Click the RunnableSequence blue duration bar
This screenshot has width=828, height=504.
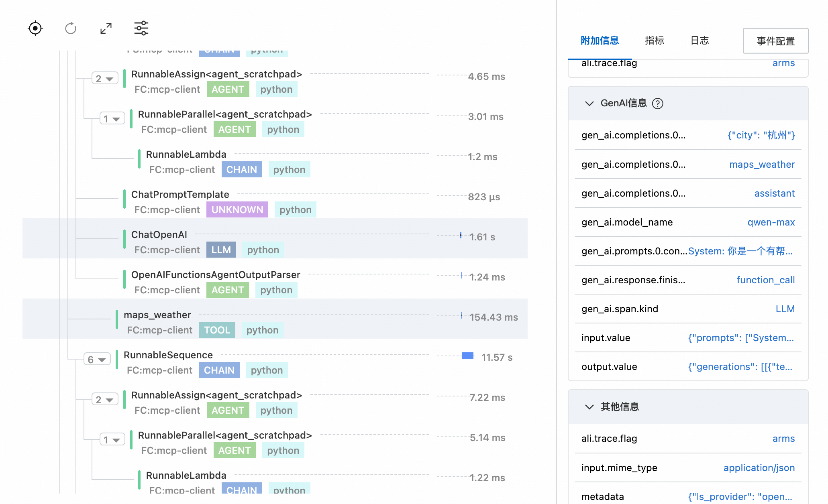[467, 356]
